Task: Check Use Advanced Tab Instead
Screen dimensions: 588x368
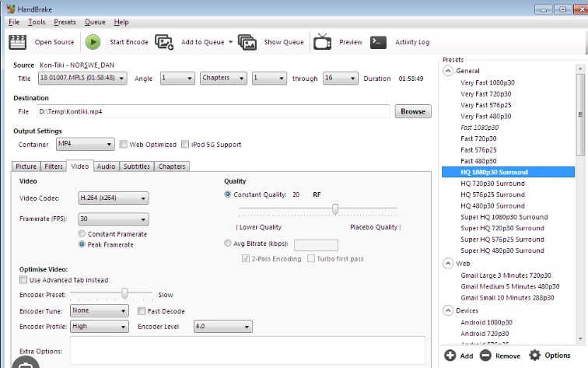Action: click(x=23, y=280)
